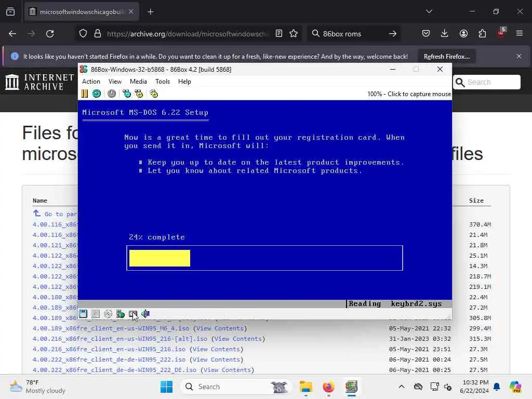The image size is (532, 399).
Task: Open Firefox tracking protection shield
Action: click(x=83, y=34)
